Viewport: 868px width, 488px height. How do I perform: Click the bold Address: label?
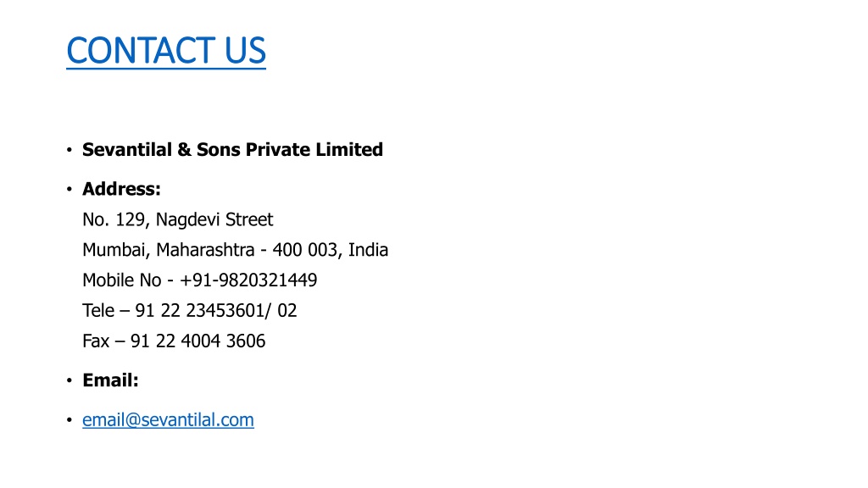pos(121,189)
